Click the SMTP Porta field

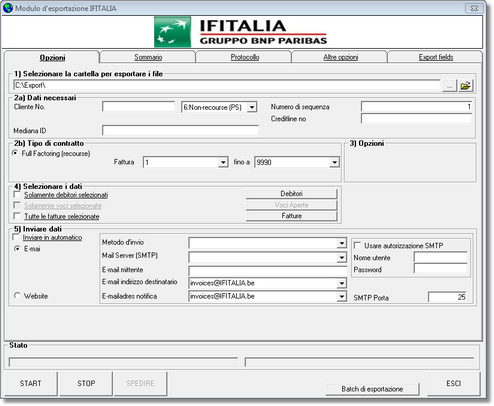tap(447, 297)
